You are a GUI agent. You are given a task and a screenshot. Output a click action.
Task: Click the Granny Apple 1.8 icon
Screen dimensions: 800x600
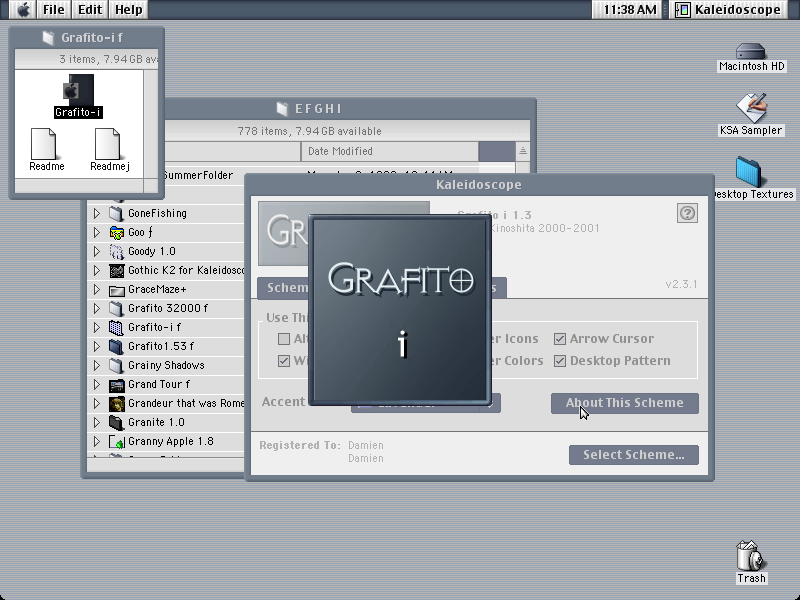[x=116, y=442]
